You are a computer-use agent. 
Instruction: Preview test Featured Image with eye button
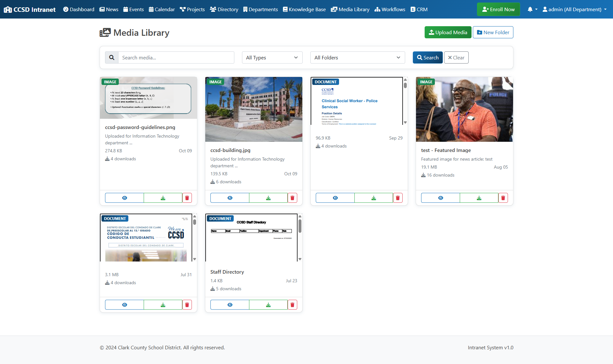(441, 198)
